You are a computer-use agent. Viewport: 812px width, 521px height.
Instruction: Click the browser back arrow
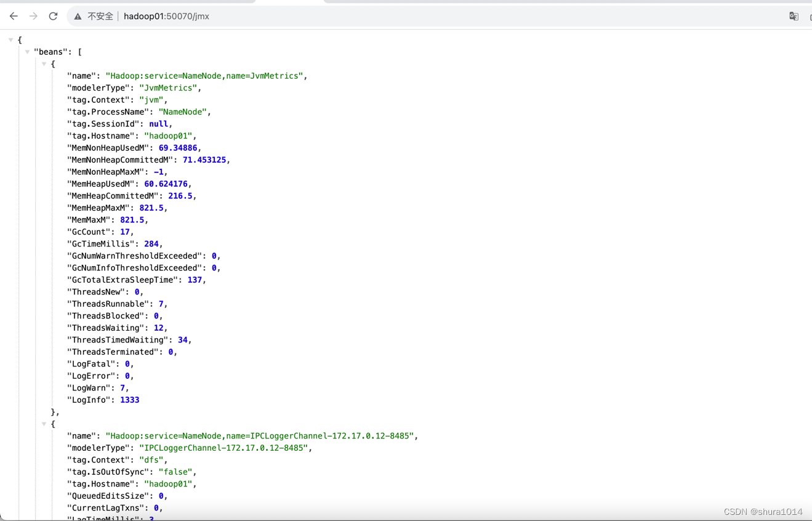(14, 16)
